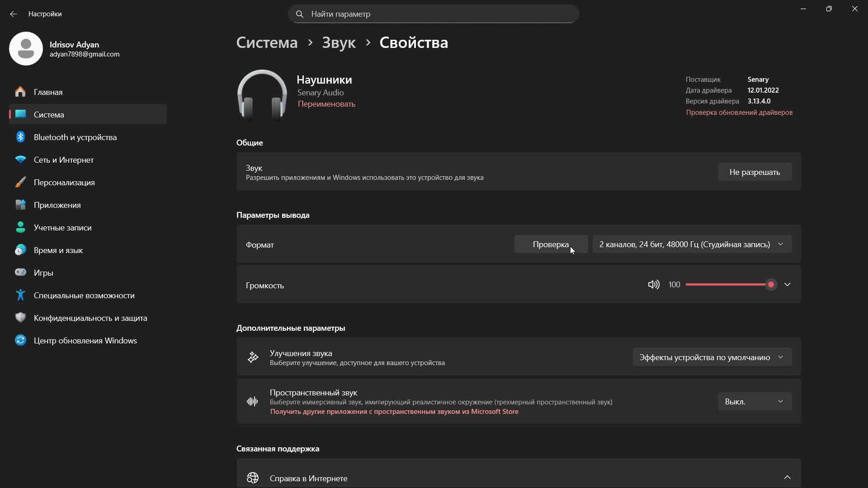Go to Персонализация in the sidebar
This screenshot has height=488, width=868.
tap(64, 183)
